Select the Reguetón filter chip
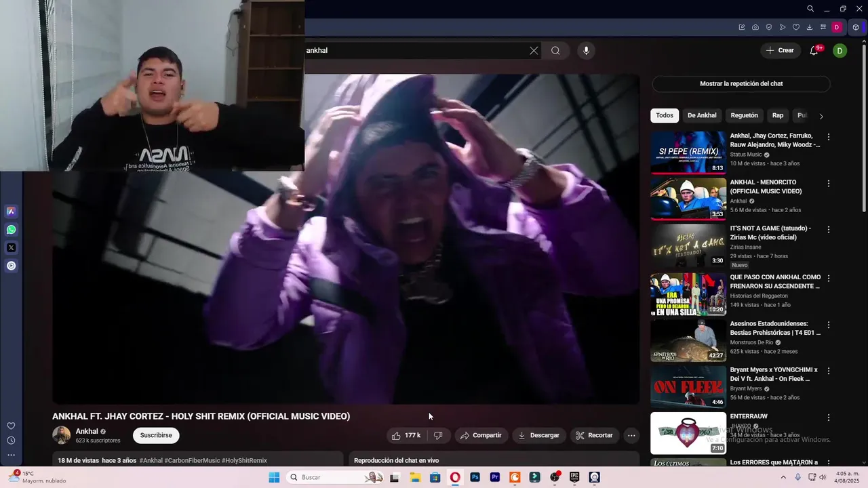Screen dimensions: 868x488 744,115
